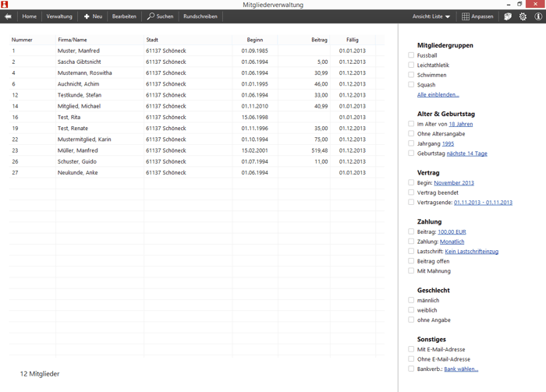Screen dimensions: 546x392
Task: Select the row for Müller, Manfred
Action: click(x=78, y=150)
